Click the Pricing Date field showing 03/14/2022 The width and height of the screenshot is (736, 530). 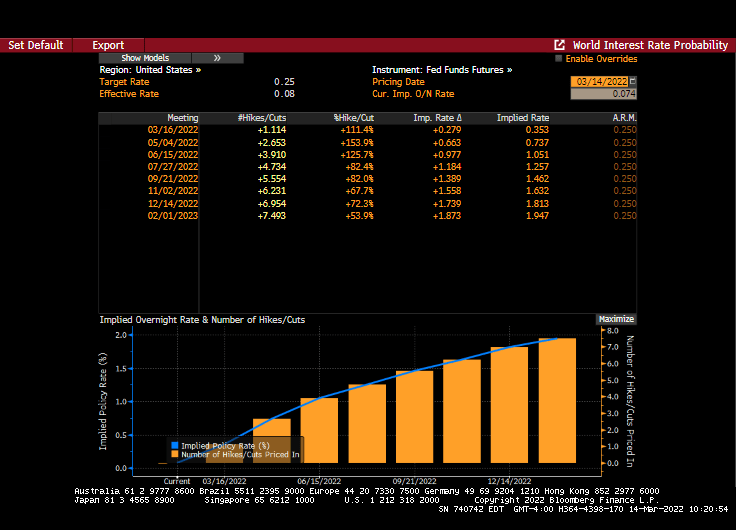(x=598, y=82)
